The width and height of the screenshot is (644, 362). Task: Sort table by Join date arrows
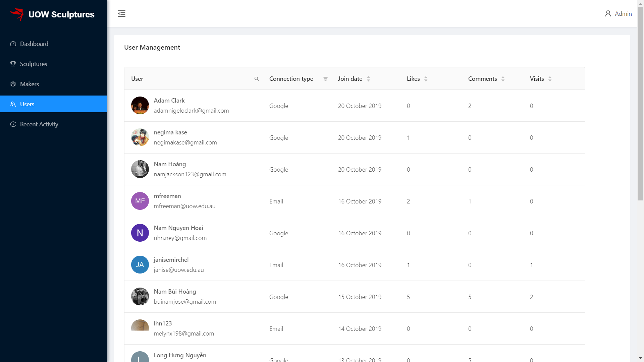tap(368, 79)
